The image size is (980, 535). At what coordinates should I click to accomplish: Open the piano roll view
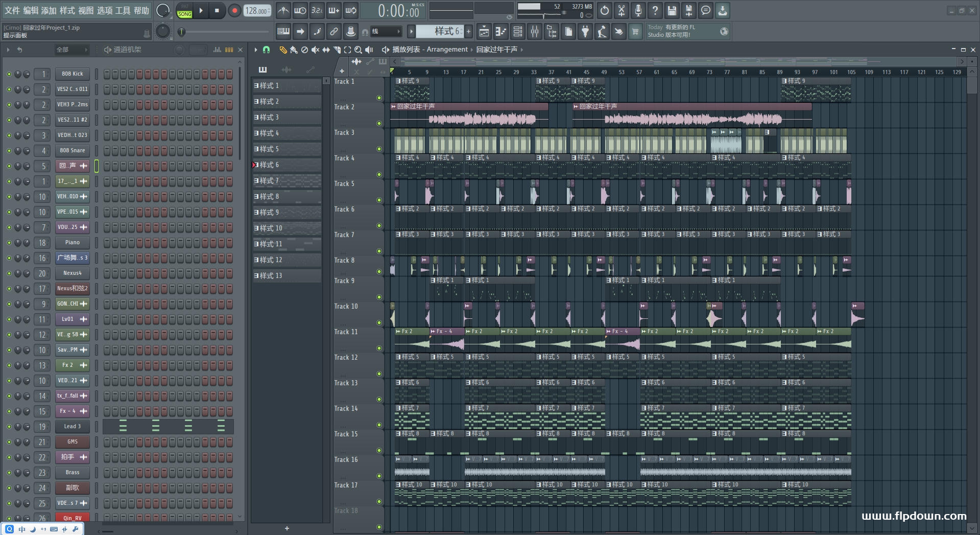tap(500, 32)
